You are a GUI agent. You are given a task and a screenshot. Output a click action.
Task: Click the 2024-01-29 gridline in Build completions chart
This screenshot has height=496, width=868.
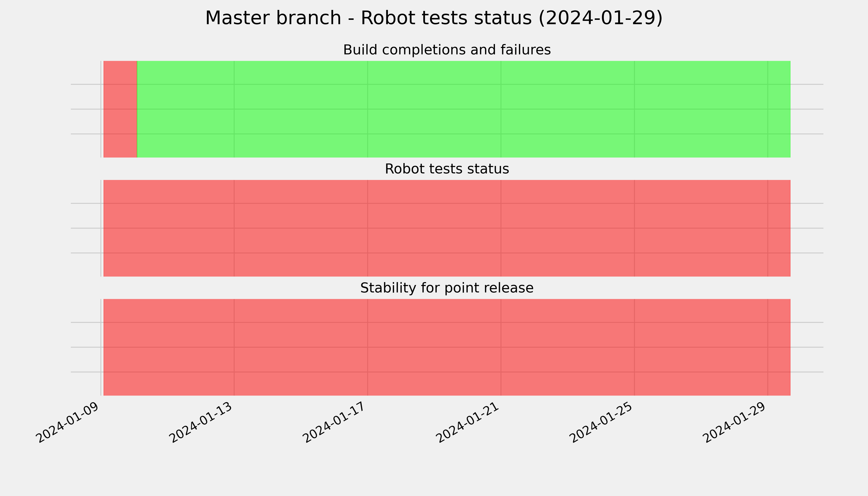tap(768, 109)
